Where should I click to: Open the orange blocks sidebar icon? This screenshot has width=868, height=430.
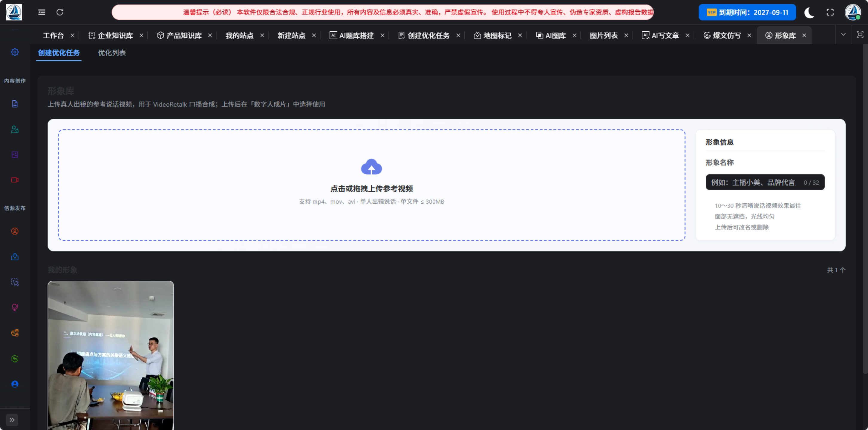click(15, 333)
